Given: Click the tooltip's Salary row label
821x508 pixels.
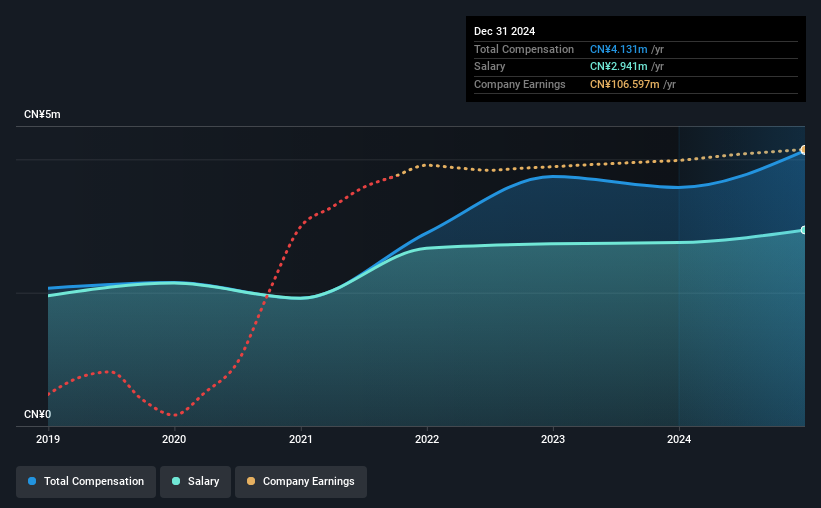Looking at the screenshot, I should [x=490, y=67].
